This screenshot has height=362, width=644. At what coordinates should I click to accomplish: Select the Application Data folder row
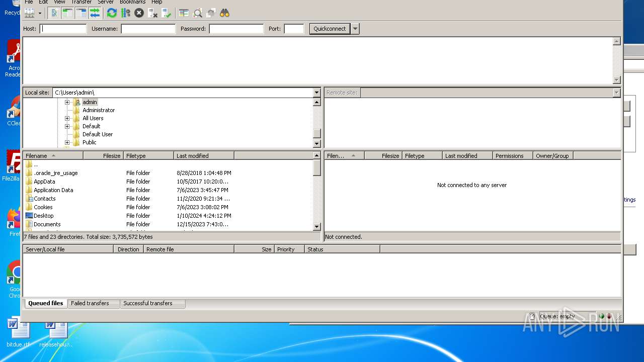168,190
